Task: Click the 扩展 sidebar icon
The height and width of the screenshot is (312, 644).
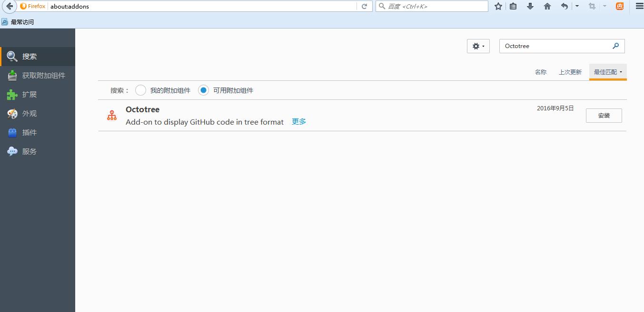Action: tap(11, 94)
